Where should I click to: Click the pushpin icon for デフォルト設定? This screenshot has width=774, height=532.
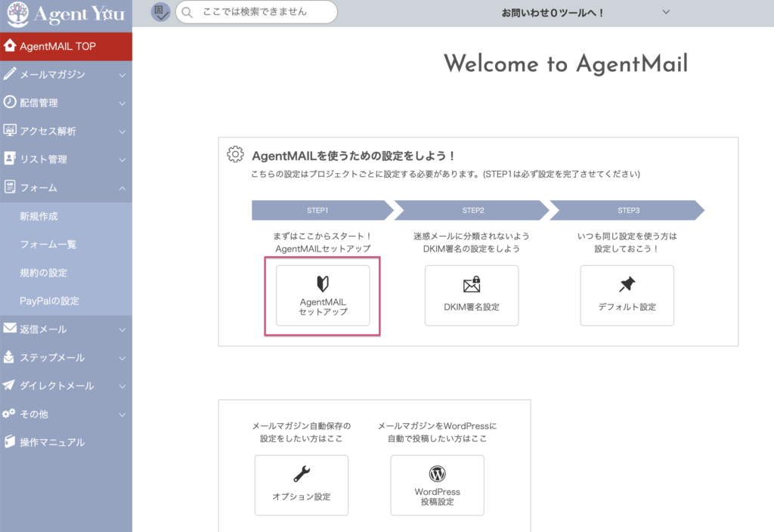(627, 284)
